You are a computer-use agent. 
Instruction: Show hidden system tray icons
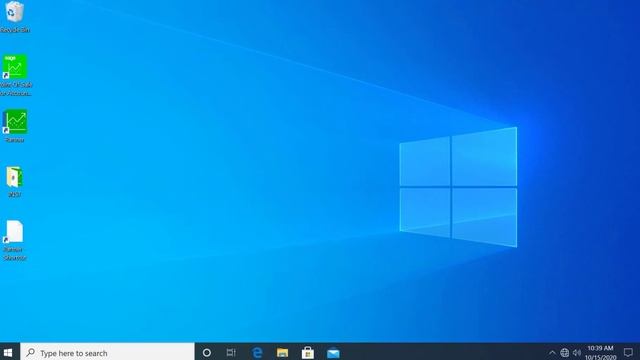[552, 353]
